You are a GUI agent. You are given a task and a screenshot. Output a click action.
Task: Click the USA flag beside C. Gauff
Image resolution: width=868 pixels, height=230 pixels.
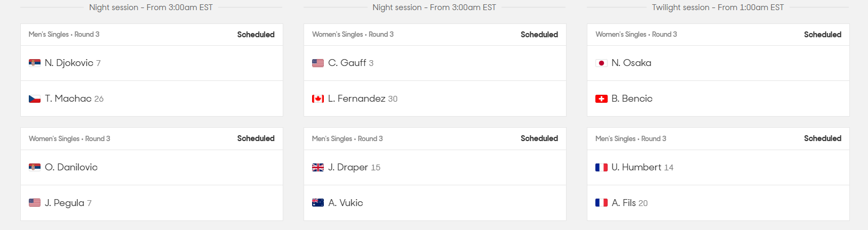pyautogui.click(x=318, y=63)
